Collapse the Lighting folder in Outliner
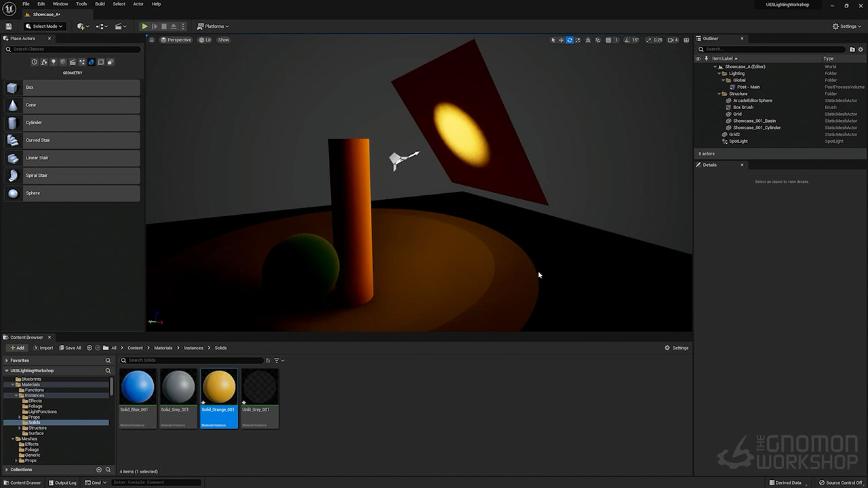Screen dimensions: 868x488 pyautogui.click(x=719, y=73)
